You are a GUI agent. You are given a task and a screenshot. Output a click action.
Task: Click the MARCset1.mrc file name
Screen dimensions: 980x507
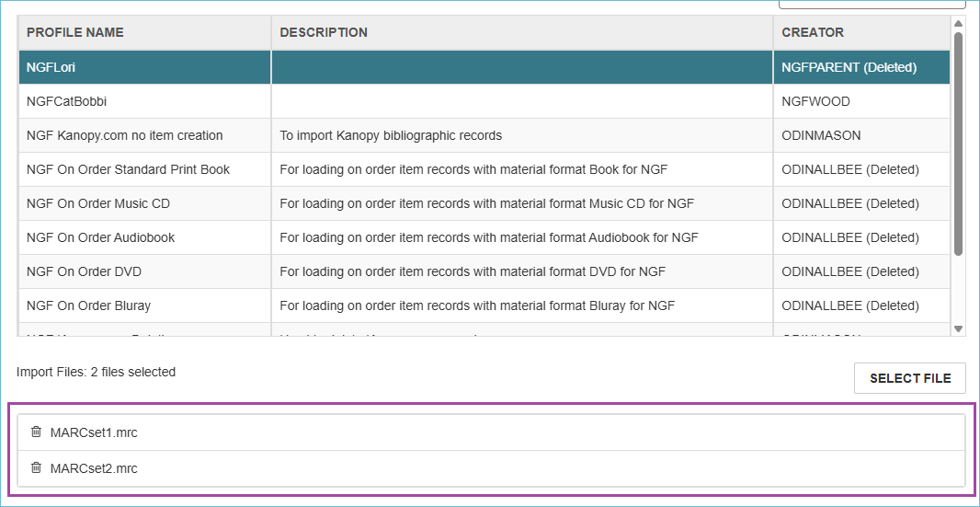click(x=94, y=432)
